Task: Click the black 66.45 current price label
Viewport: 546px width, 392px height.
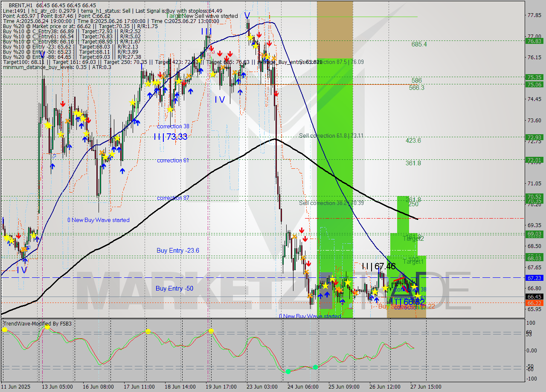Action: click(x=534, y=296)
